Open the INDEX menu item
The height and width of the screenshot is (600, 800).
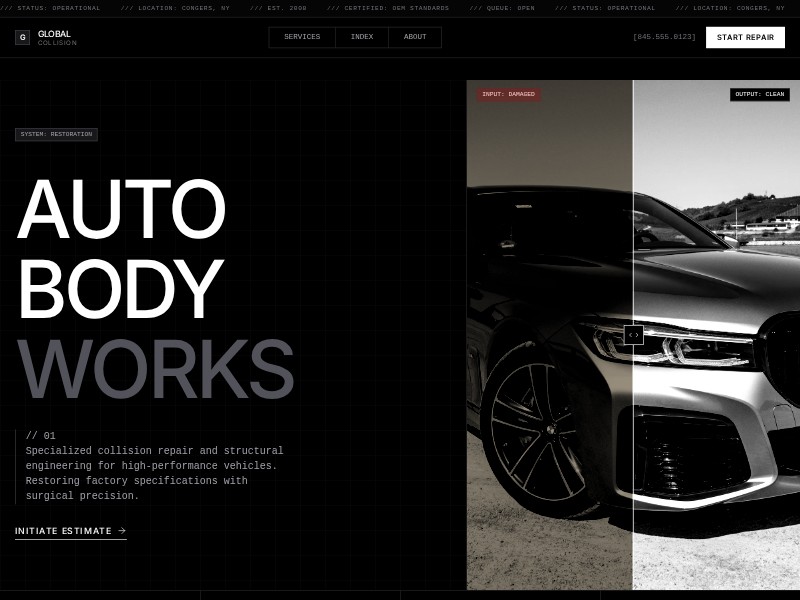coord(360,37)
